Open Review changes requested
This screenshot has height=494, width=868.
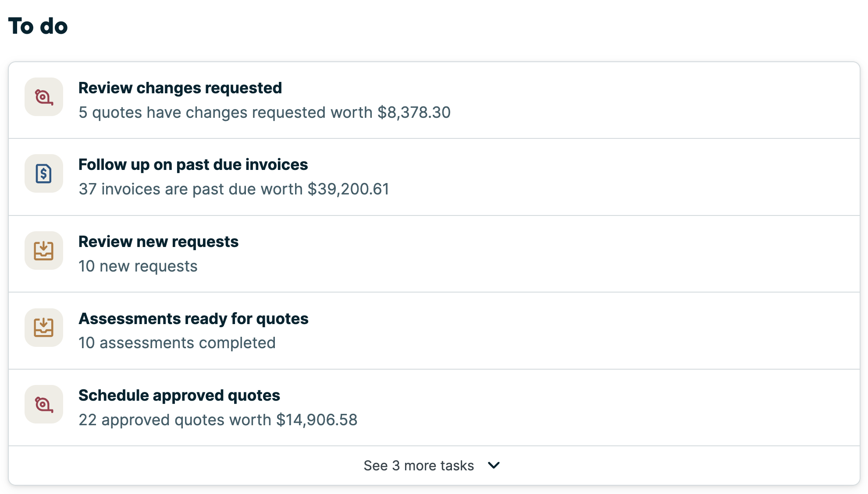tap(180, 88)
